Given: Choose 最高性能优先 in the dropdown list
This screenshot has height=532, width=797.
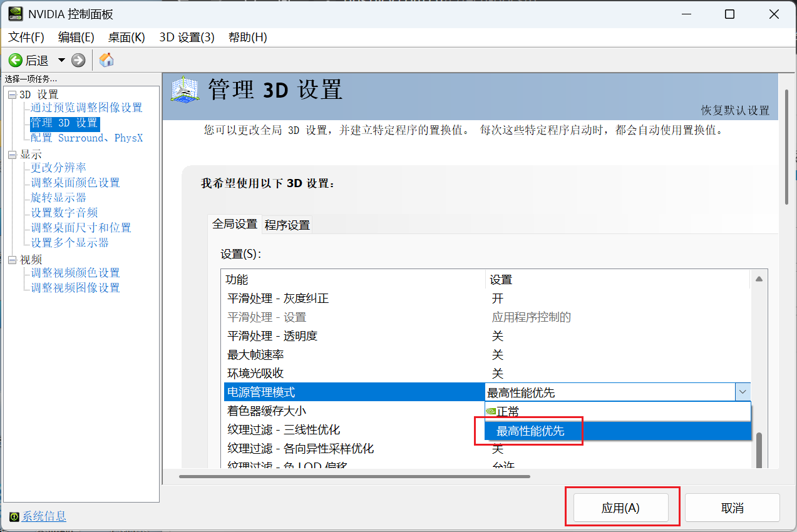Looking at the screenshot, I should 530,431.
